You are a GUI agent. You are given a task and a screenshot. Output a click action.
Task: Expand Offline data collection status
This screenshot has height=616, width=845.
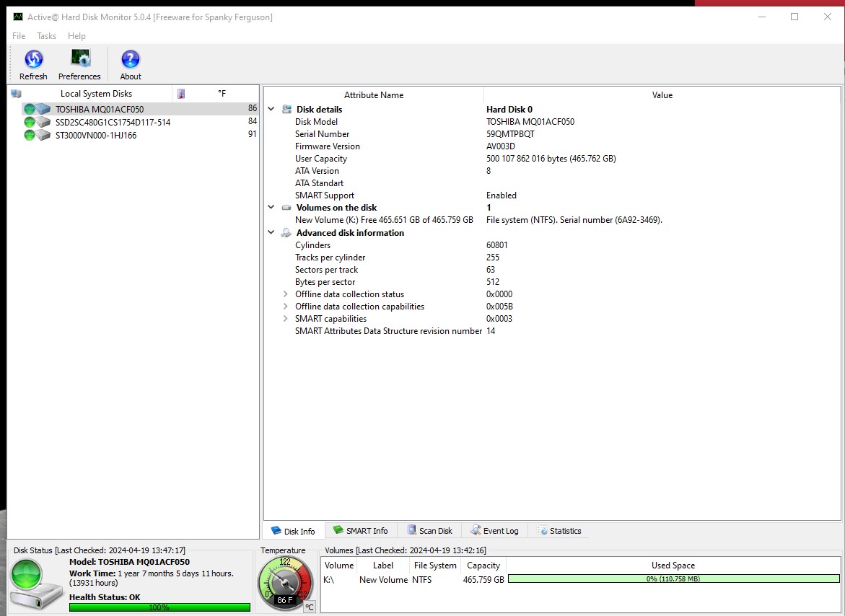(x=286, y=294)
